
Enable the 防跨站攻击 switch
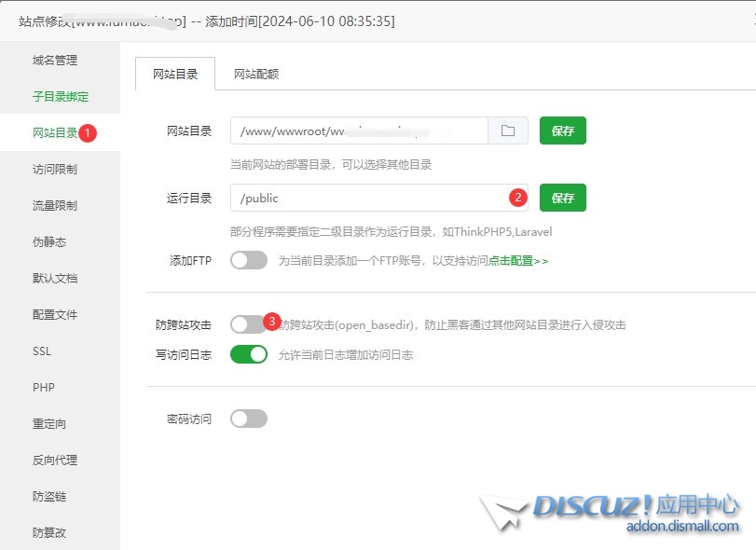(x=248, y=324)
